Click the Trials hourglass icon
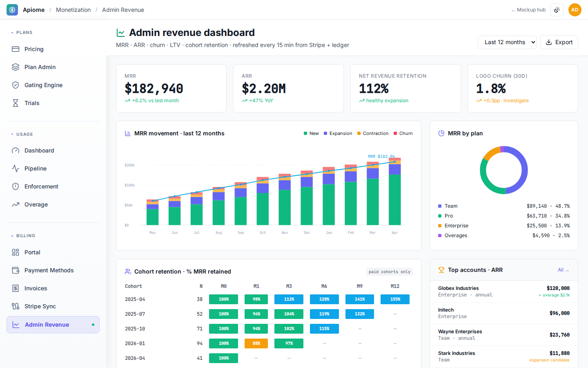The height and width of the screenshot is (368, 588). (16, 103)
